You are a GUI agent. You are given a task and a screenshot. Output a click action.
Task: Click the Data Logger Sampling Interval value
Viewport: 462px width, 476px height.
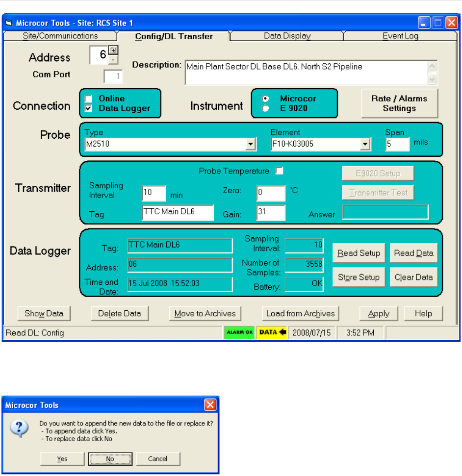point(305,246)
